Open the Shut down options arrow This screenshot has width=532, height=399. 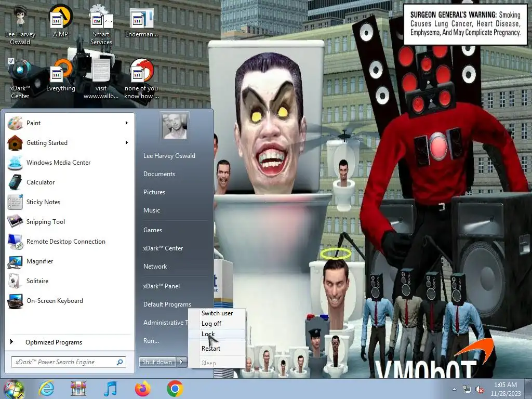point(181,362)
